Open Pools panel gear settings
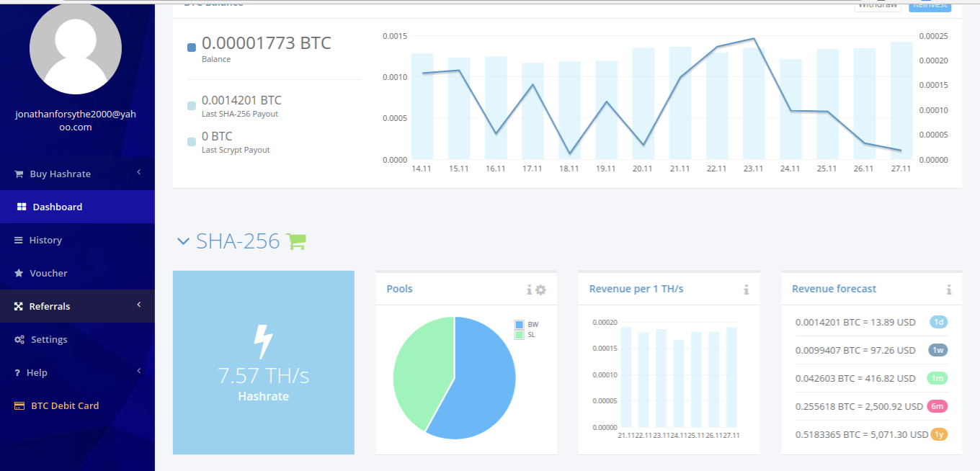Screen dimensions: 980x471 click(540, 290)
